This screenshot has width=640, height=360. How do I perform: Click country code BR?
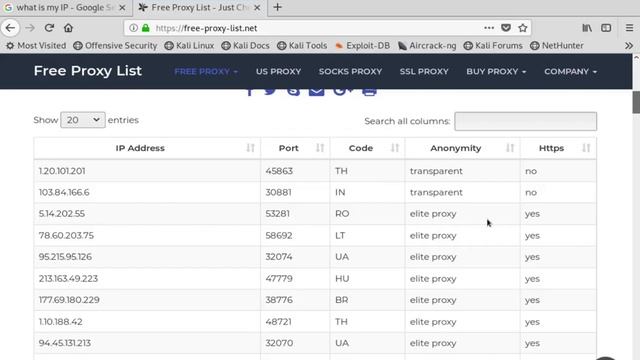pyautogui.click(x=342, y=300)
